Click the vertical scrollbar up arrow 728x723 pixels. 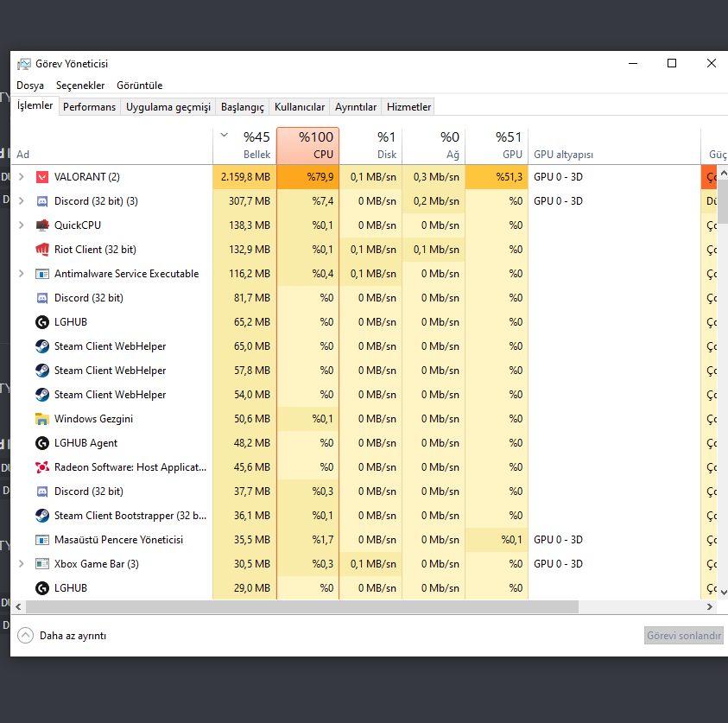(724, 172)
